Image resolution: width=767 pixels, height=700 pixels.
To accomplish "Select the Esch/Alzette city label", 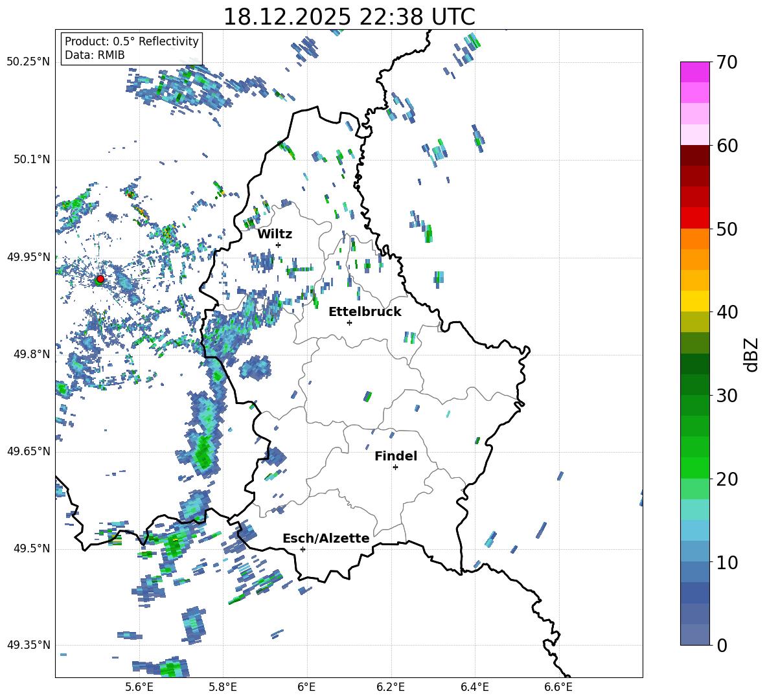I will pos(326,538).
